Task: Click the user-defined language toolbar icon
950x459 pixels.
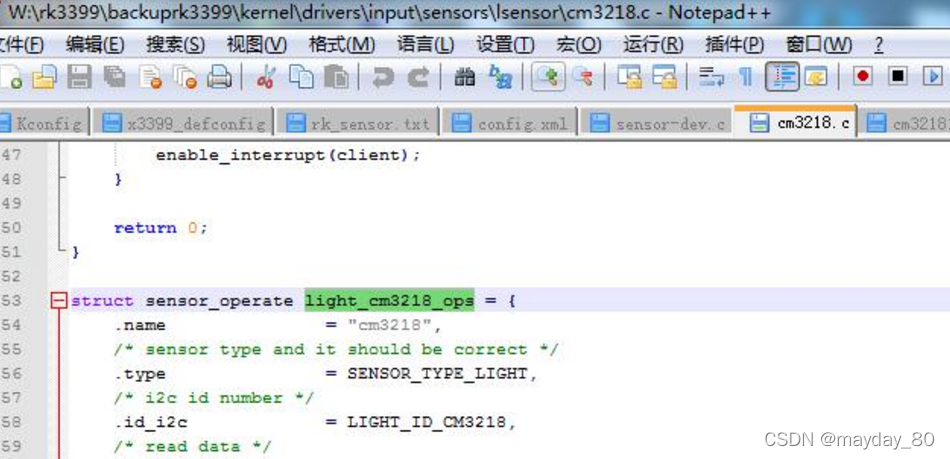Action: click(816, 78)
